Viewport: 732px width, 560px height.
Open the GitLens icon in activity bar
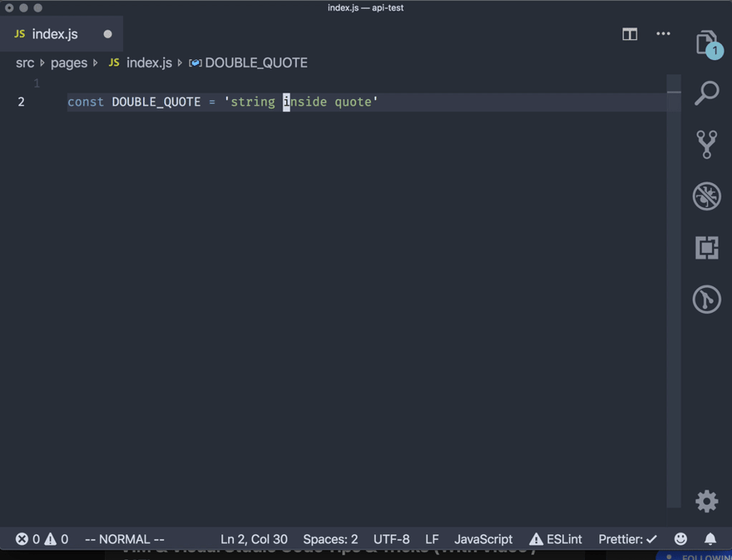tap(707, 299)
